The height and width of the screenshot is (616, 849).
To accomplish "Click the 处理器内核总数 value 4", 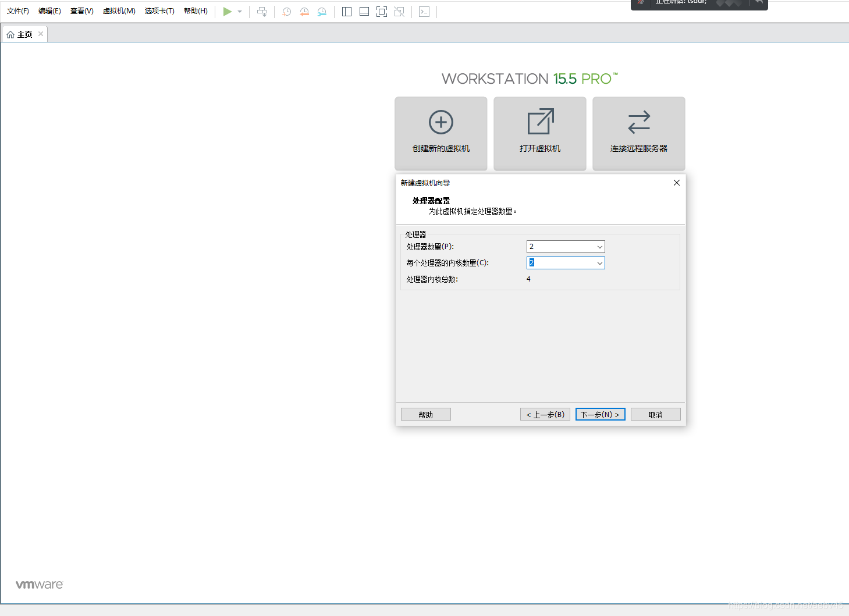I will (528, 279).
